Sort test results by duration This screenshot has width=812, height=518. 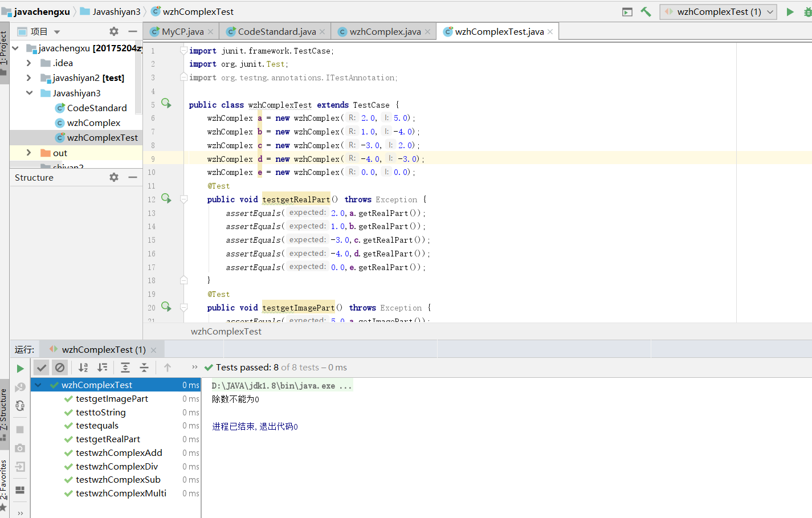click(103, 368)
